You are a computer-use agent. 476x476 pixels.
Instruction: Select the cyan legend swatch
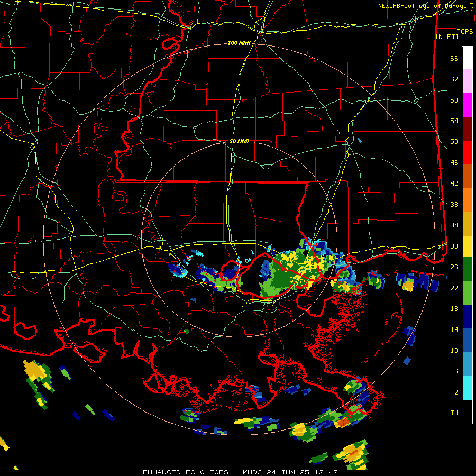click(467, 388)
